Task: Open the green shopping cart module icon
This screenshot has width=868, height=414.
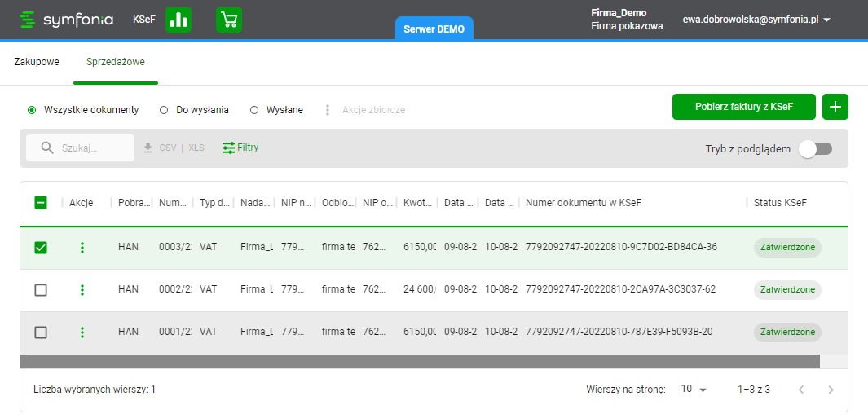Action: (229, 20)
